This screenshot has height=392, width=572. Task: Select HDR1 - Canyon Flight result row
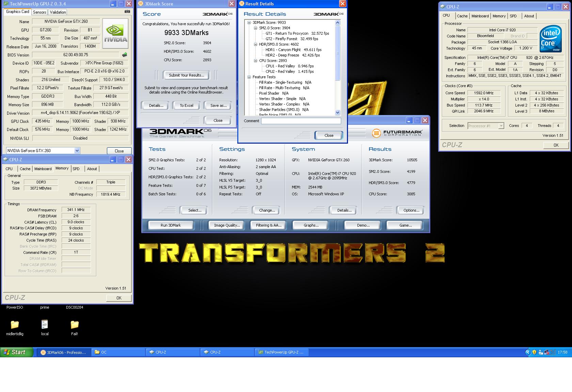click(293, 50)
